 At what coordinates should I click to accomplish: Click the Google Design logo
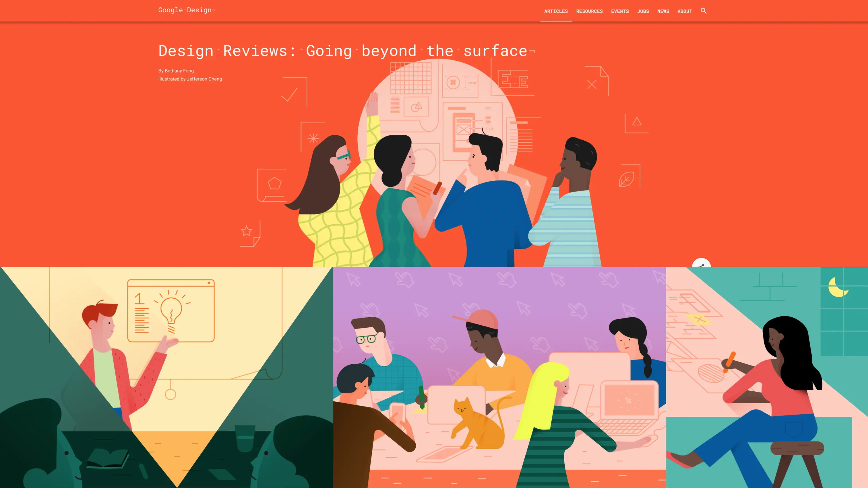coord(185,10)
